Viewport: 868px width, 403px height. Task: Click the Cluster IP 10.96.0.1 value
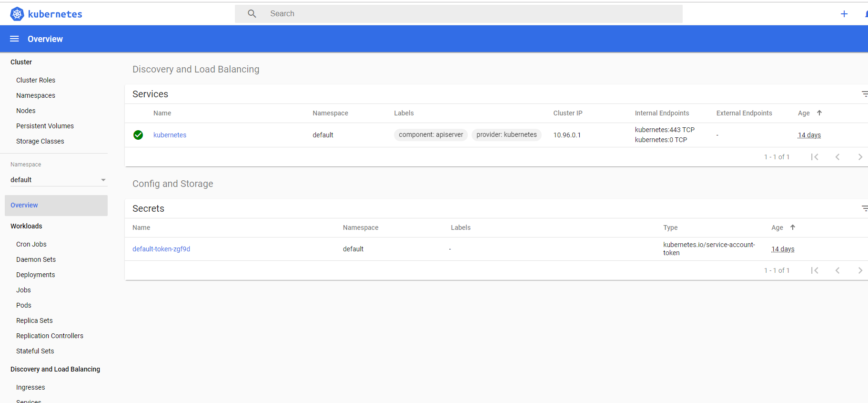[x=567, y=135]
